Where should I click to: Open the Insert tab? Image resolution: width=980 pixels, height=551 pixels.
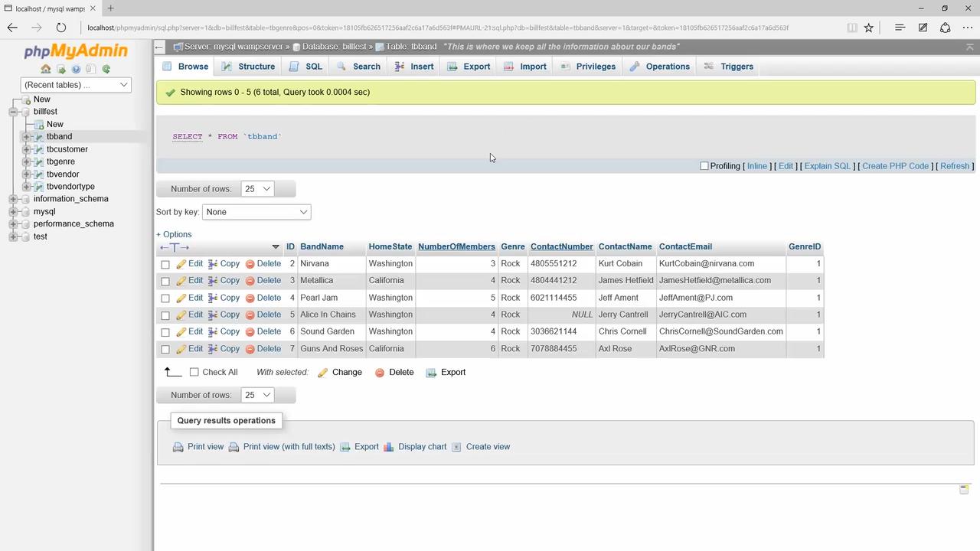click(414, 67)
